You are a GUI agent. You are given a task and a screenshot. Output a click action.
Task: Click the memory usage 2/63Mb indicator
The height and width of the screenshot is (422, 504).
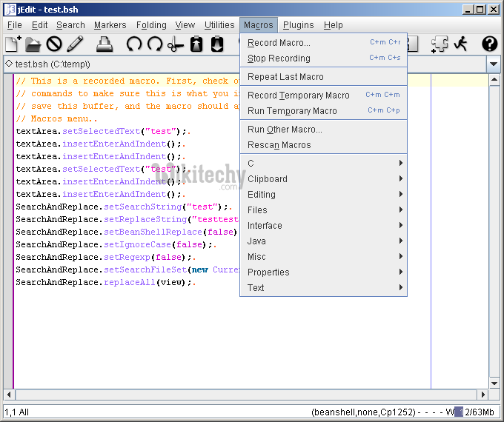[x=475, y=412]
